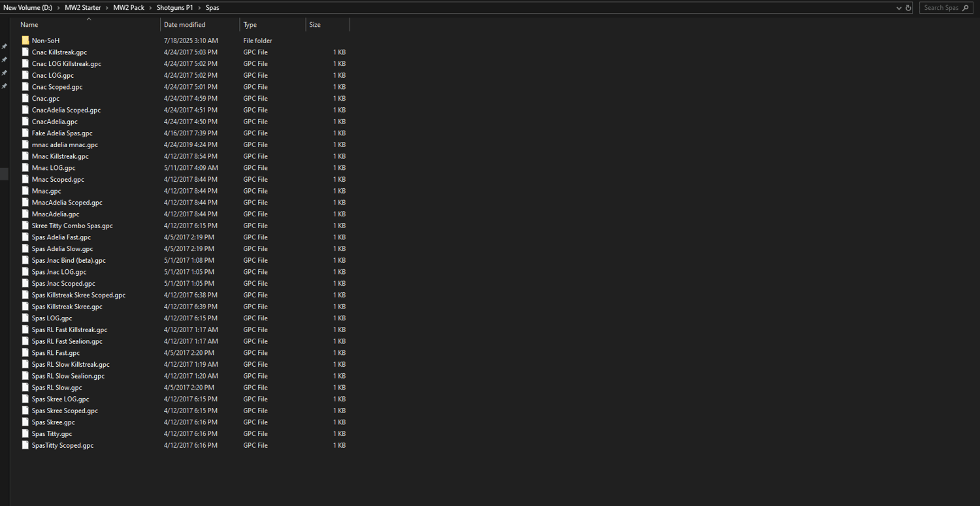980x506 pixels.
Task: Select the Cnac Scoped.gpc file icon
Action: [25, 87]
